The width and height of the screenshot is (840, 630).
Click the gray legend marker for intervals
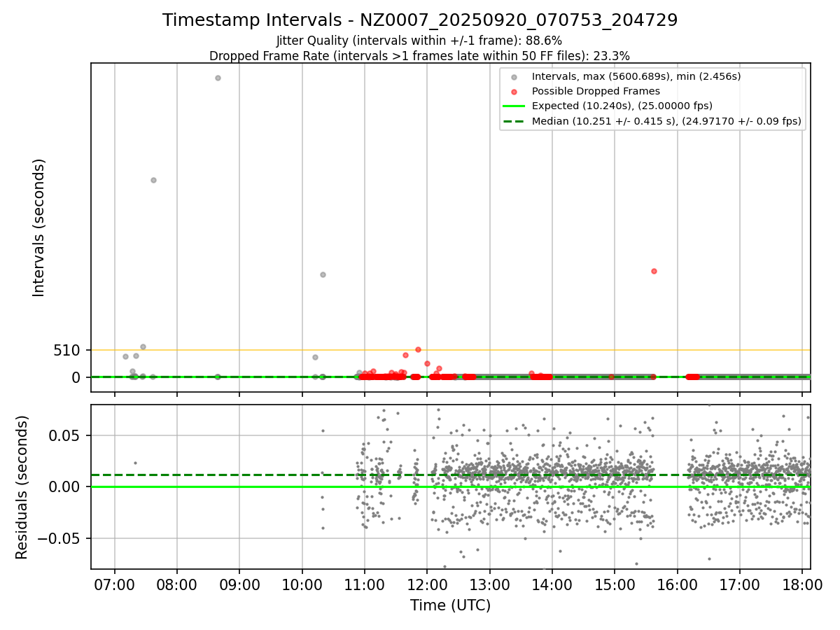(x=514, y=77)
